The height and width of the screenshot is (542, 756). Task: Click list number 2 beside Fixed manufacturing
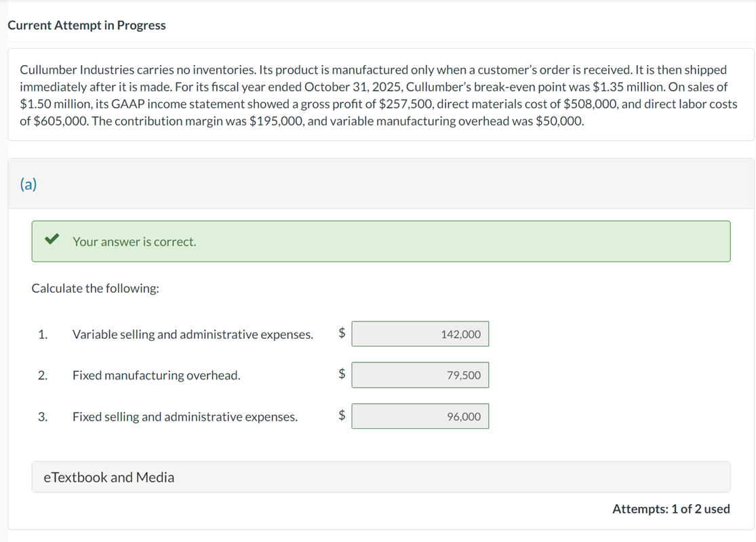43,375
